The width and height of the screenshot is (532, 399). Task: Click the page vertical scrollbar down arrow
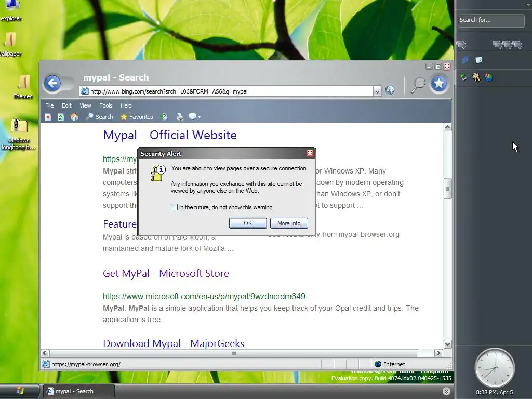pos(447,344)
